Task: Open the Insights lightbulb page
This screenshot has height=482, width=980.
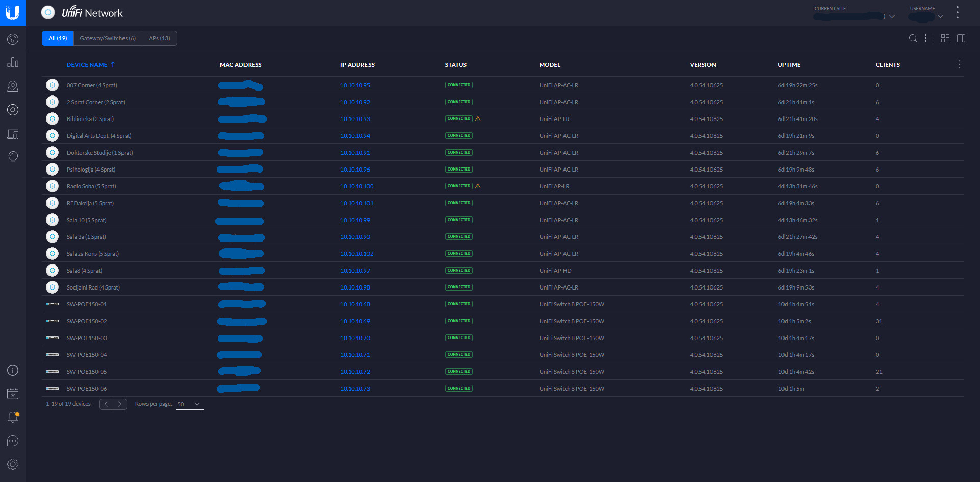Action: 13,156
